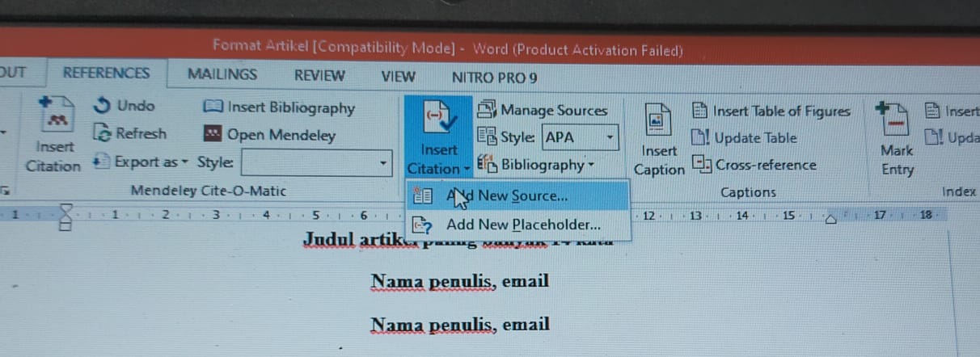This screenshot has width=980, height=357.
Task: Choose Add New Placeholder option
Action: point(517,225)
